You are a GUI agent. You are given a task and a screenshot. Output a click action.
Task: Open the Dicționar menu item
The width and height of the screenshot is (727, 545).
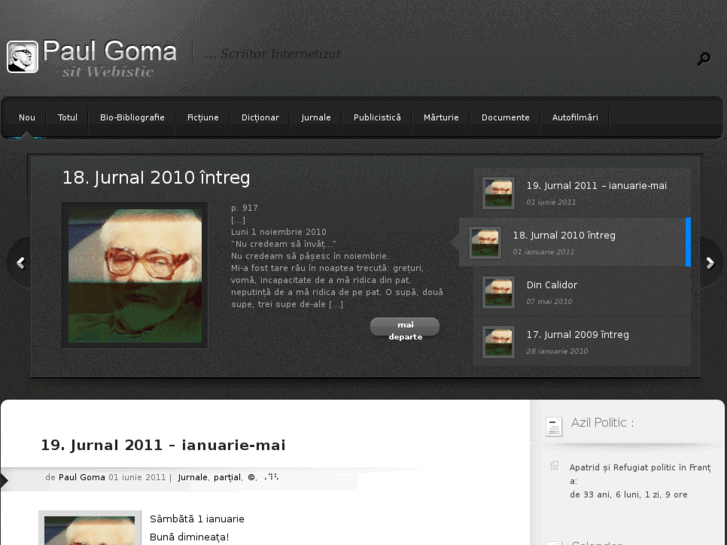coord(260,118)
